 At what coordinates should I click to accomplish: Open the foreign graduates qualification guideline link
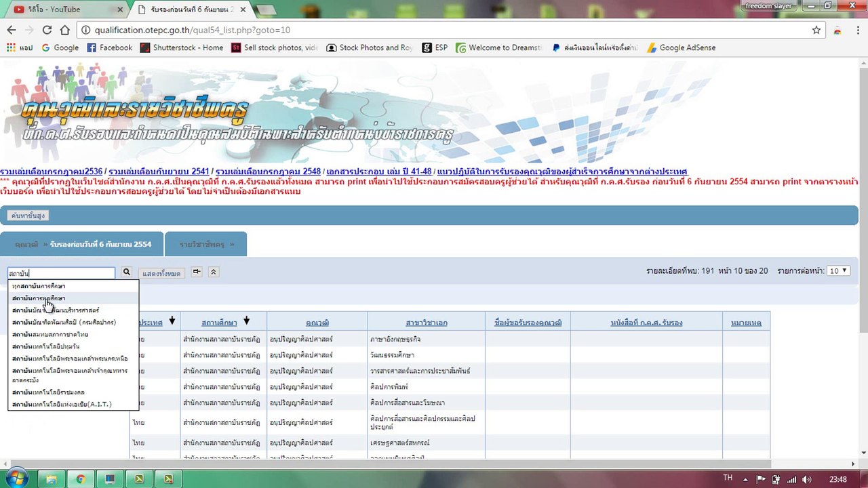point(562,171)
